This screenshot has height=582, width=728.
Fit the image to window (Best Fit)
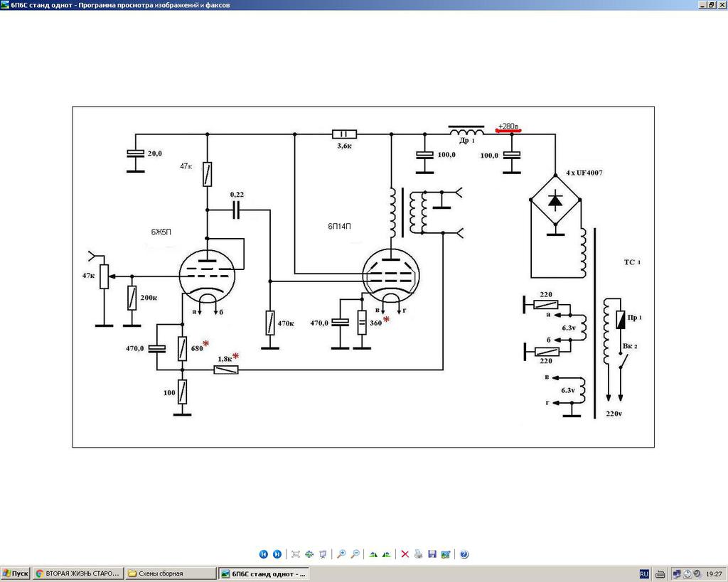pos(295,554)
